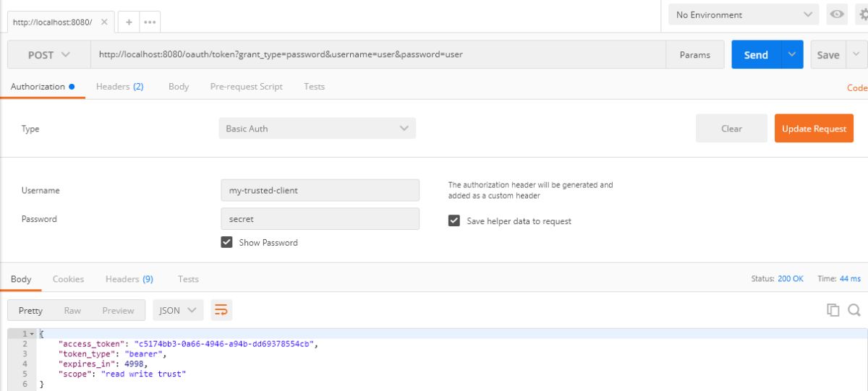Copy response body to clipboard icon
The width and height of the screenshot is (868, 391).
(x=833, y=310)
